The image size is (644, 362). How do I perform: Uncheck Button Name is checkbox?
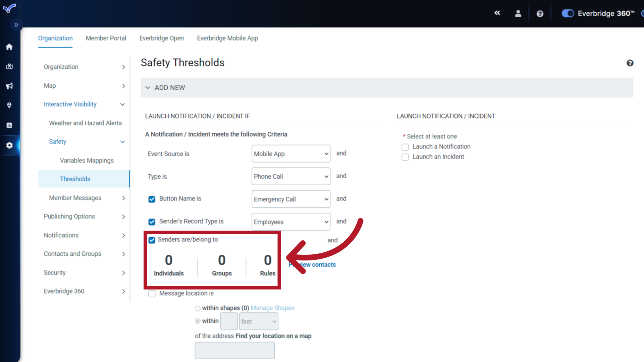pyautogui.click(x=152, y=199)
